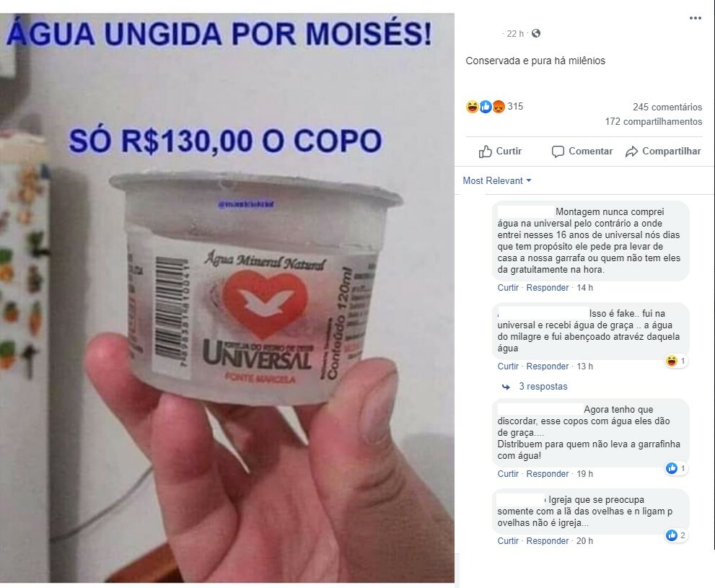Image resolution: width=715 pixels, height=588 pixels.
Task: Click Curtir under the 20 h comment
Action: click(x=508, y=541)
